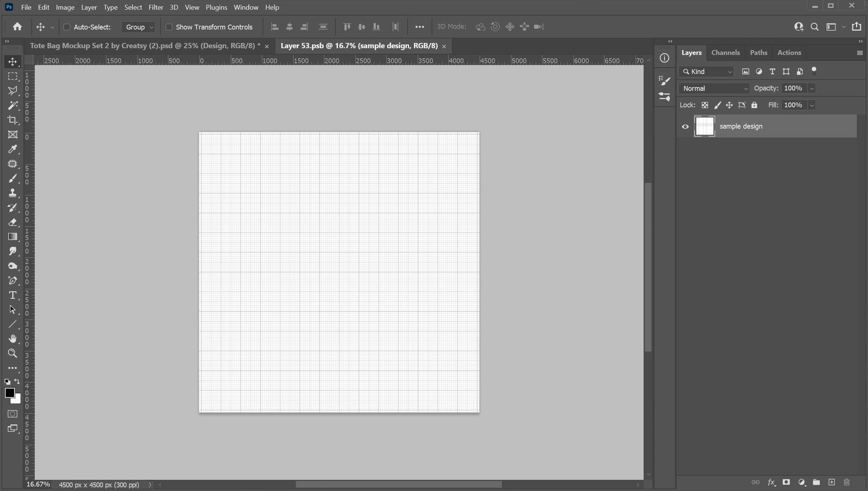The height and width of the screenshot is (491, 868).
Task: Select the Zoom tool
Action: (13, 354)
